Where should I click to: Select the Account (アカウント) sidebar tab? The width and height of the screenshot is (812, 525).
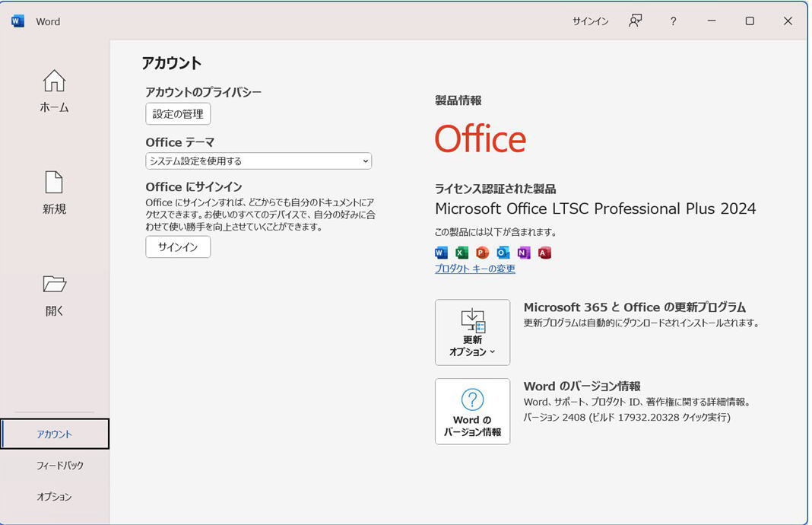[x=55, y=434]
